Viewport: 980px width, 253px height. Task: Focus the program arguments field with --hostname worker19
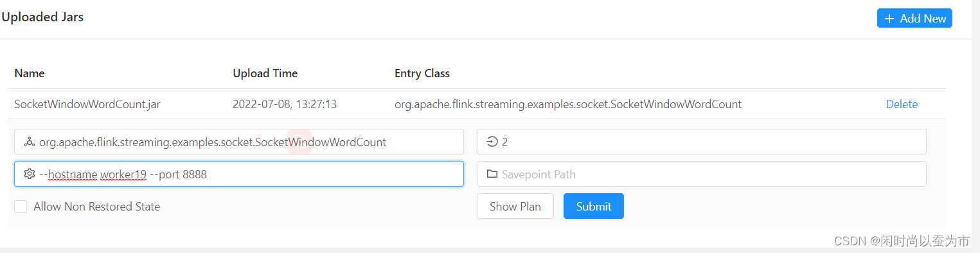click(x=239, y=174)
